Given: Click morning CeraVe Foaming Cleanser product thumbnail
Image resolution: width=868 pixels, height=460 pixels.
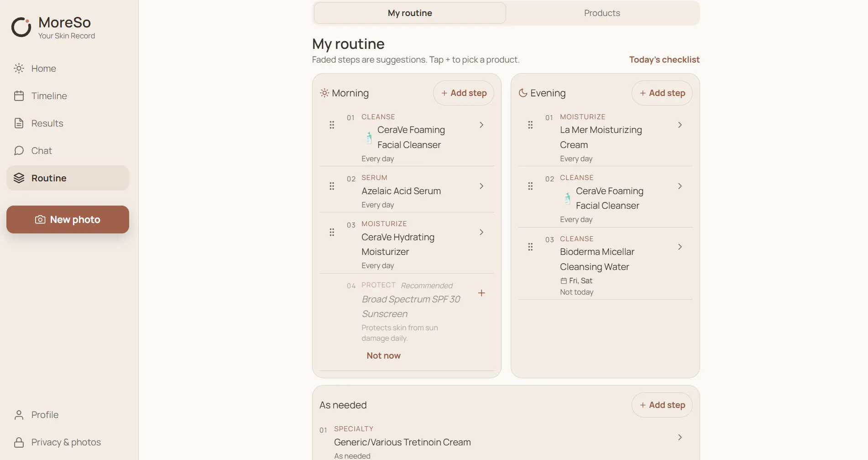Looking at the screenshot, I should [x=369, y=137].
